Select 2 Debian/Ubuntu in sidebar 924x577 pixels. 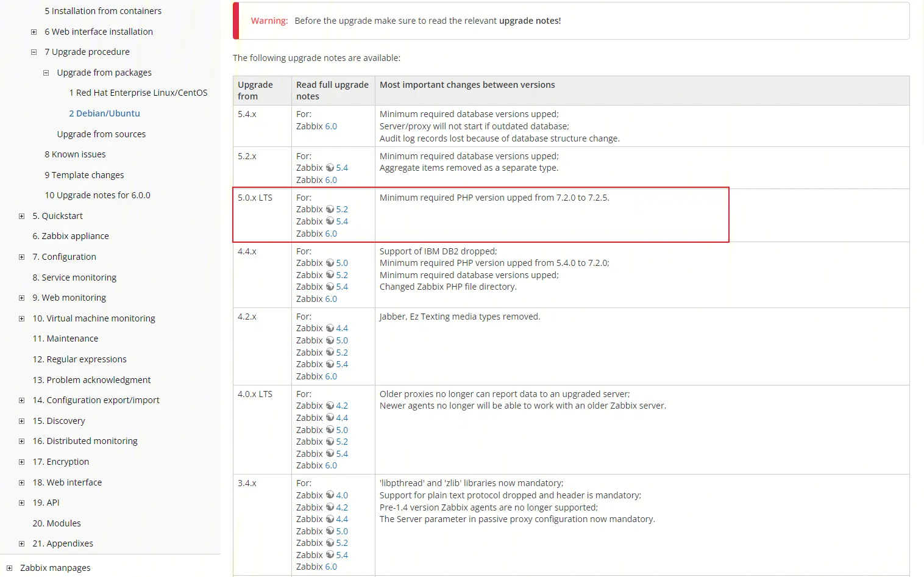(104, 113)
